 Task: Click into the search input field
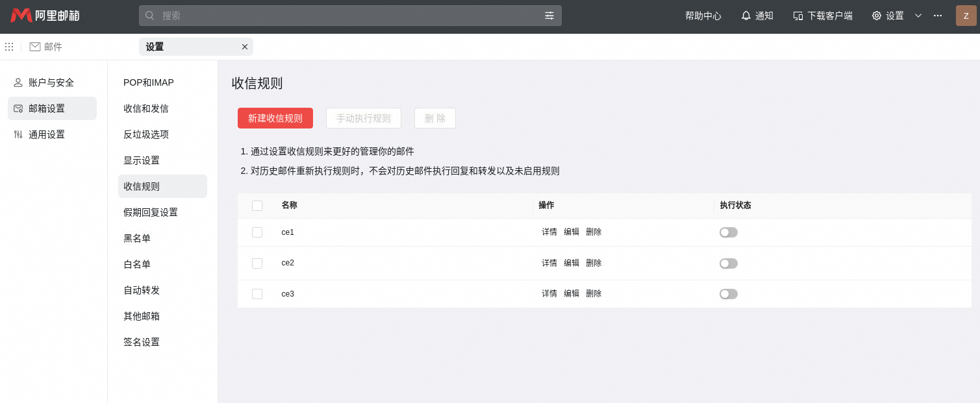coord(351,16)
